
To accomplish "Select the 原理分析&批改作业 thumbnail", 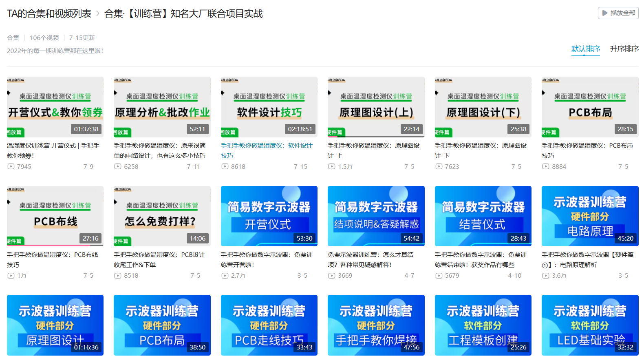I will 162,107.
